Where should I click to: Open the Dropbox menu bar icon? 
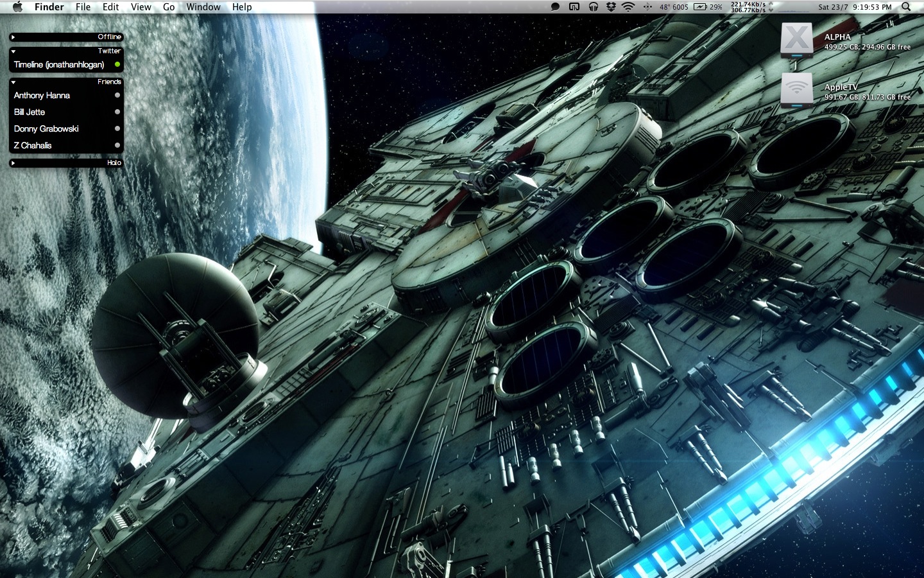click(611, 6)
